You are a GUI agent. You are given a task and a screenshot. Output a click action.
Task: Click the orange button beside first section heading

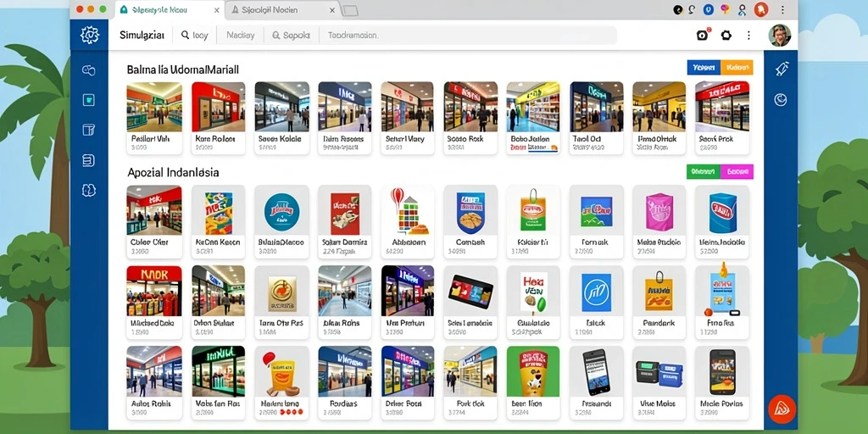point(737,68)
